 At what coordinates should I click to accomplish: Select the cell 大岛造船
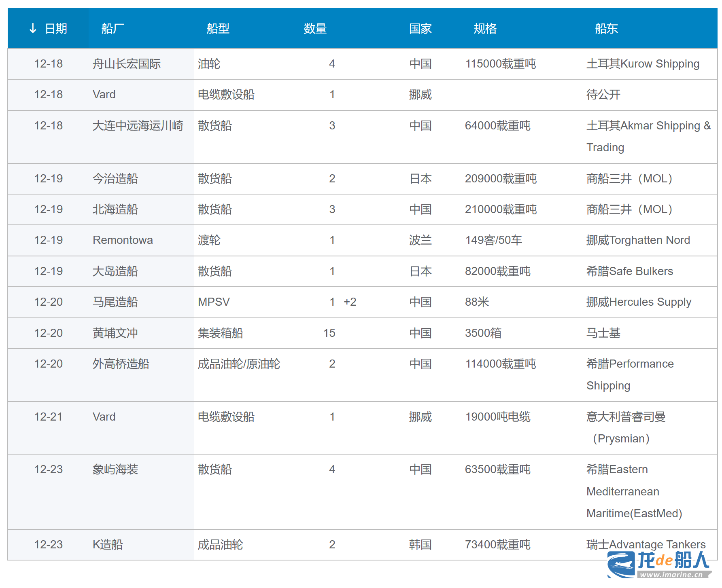coord(115,271)
